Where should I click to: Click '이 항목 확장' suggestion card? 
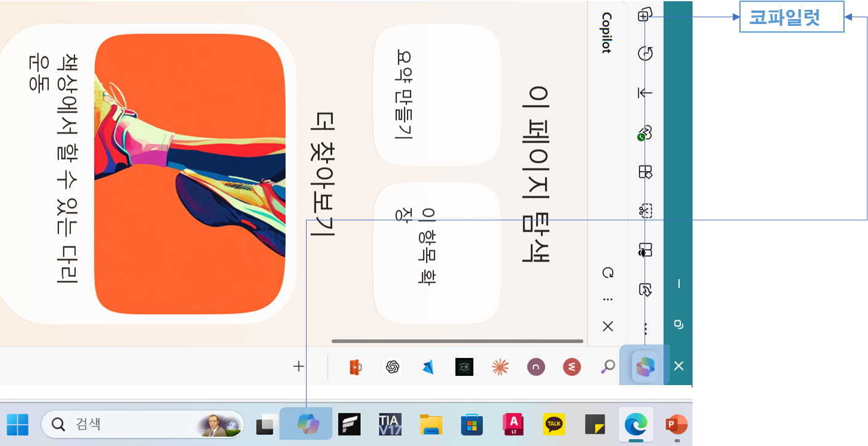point(436,253)
